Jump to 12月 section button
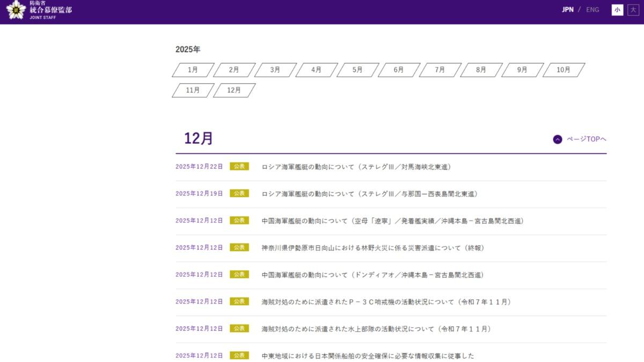This screenshot has height=362, width=644. 234,90
